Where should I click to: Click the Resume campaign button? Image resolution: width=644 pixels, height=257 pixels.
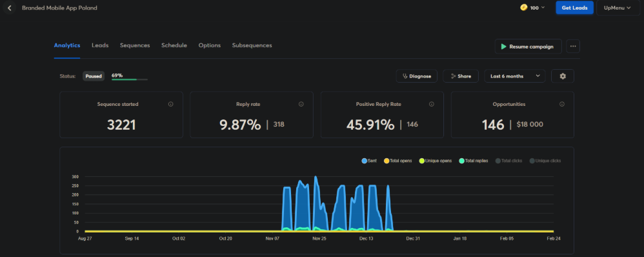(x=528, y=46)
